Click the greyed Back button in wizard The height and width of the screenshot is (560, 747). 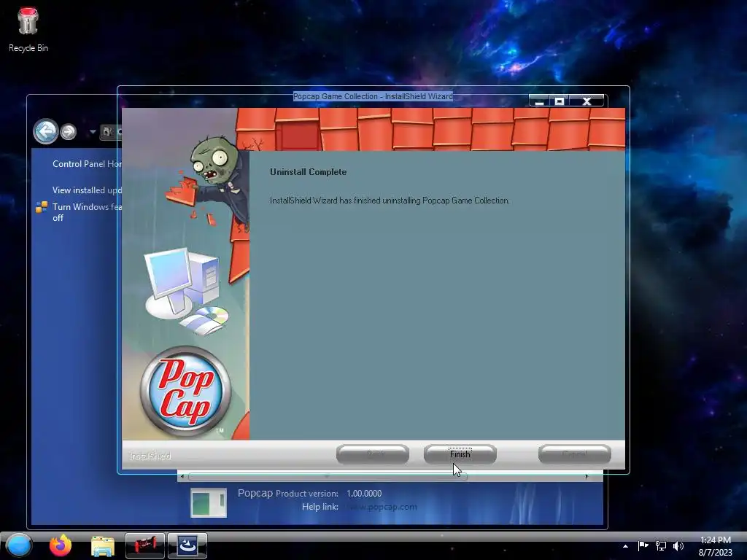[373, 454]
